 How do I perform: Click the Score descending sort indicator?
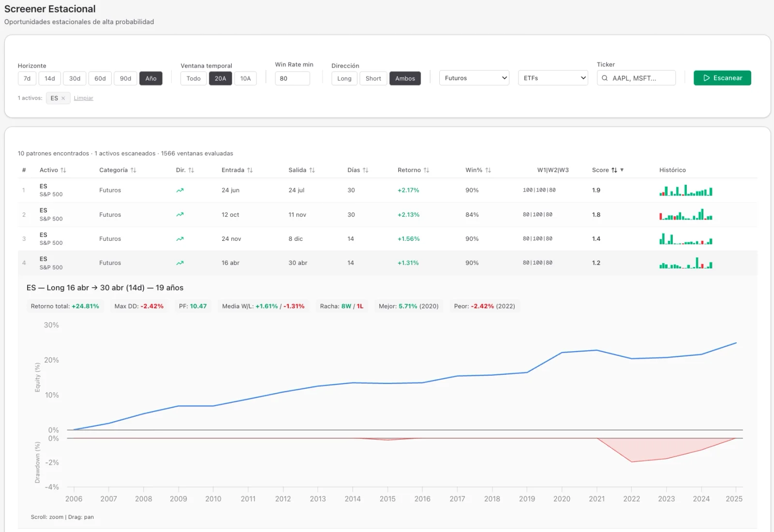pyautogui.click(x=622, y=170)
